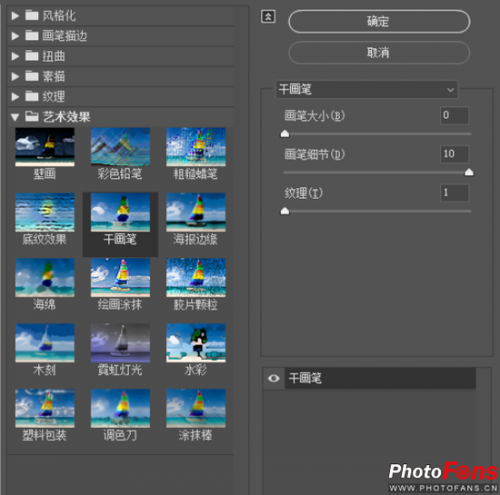Pick the 塑料包装 filter effect
The height and width of the screenshot is (495, 500).
(45, 408)
